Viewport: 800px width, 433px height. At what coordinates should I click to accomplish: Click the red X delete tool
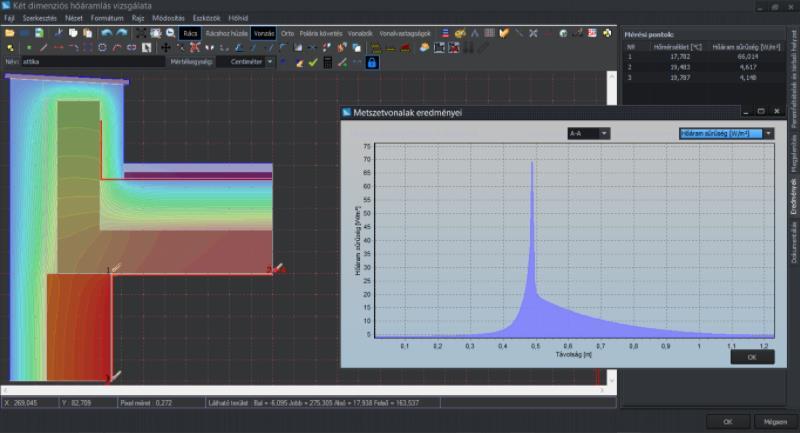click(195, 47)
